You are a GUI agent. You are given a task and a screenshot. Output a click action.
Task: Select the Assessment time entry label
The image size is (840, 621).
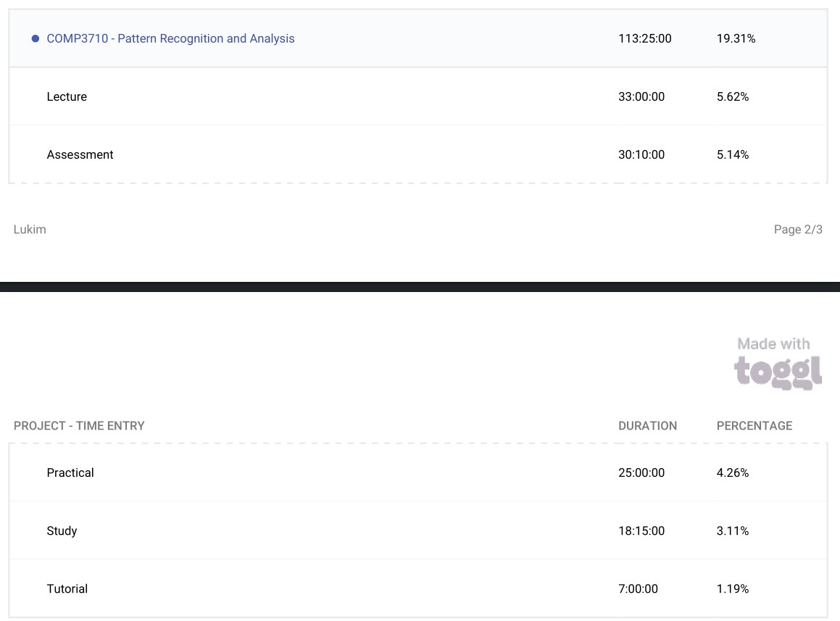pyautogui.click(x=80, y=155)
